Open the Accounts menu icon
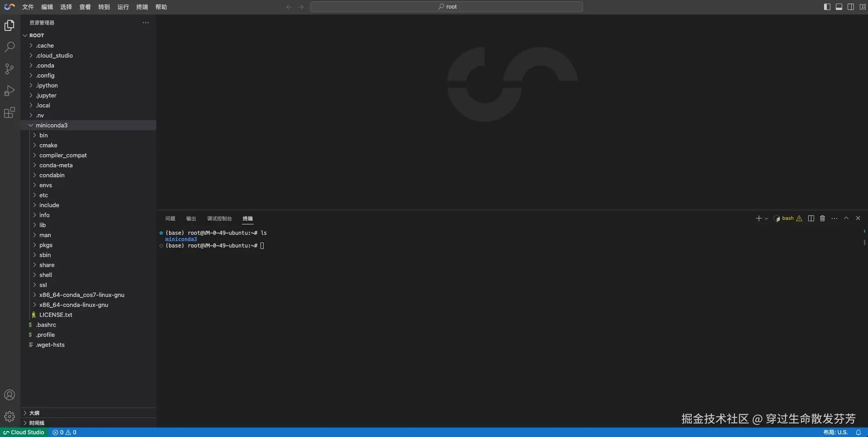Viewport: 868px width, 437px height. point(10,395)
